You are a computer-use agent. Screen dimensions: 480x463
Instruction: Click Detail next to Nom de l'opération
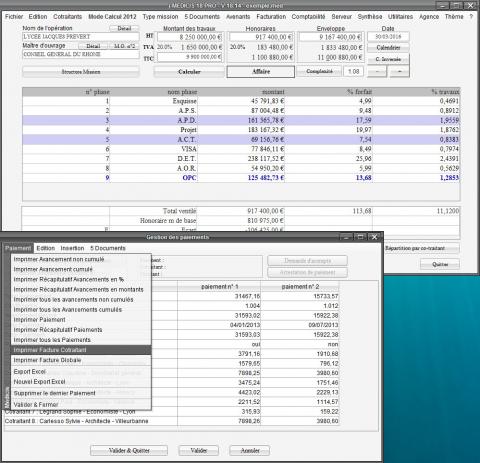coord(124,28)
